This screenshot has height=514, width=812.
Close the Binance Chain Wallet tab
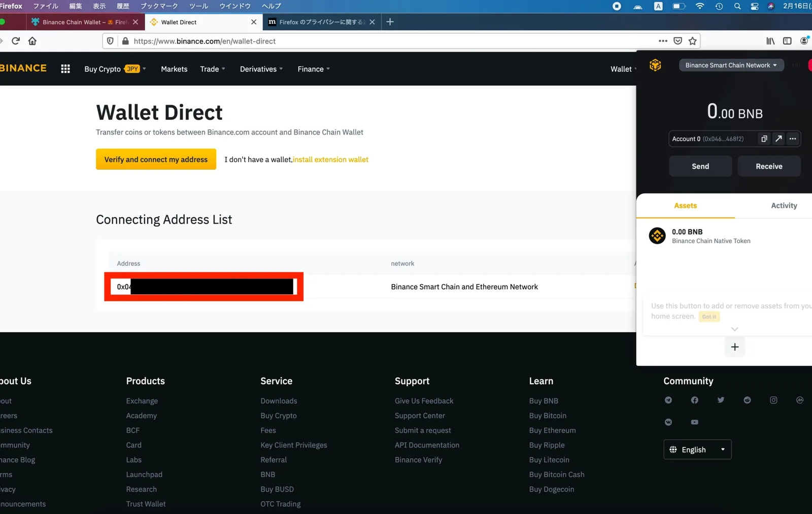pyautogui.click(x=136, y=22)
